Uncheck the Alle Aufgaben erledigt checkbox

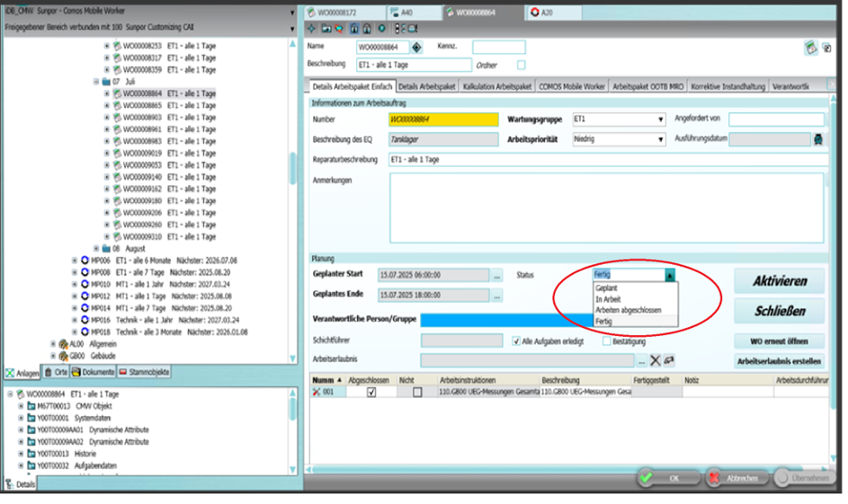pyautogui.click(x=516, y=341)
